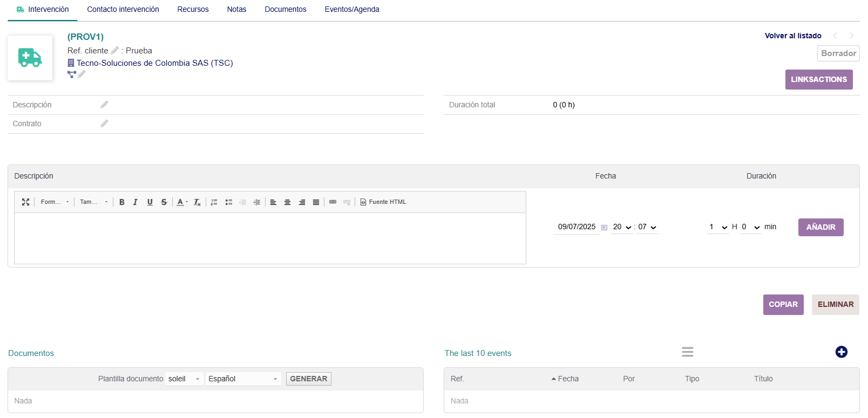Screen dimensions: 868x418
Task: Toggle underline formatting in editor
Action: pyautogui.click(x=150, y=202)
